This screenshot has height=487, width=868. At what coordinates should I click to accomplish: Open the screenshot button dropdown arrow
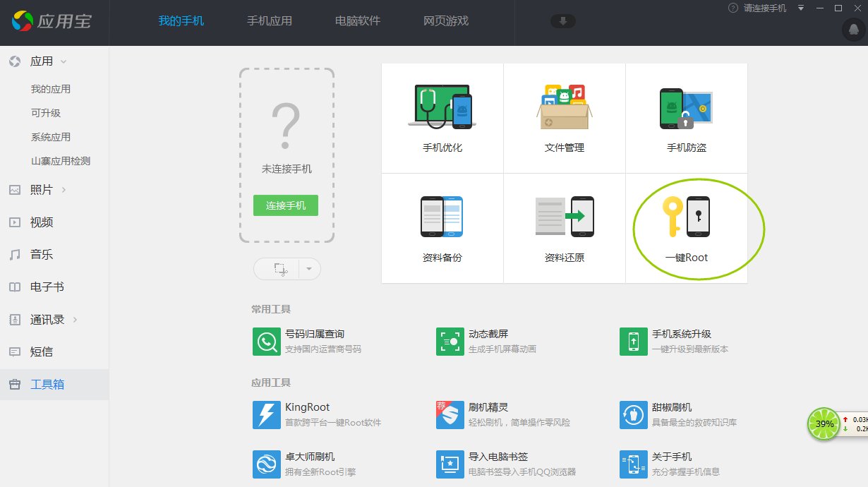click(x=308, y=269)
